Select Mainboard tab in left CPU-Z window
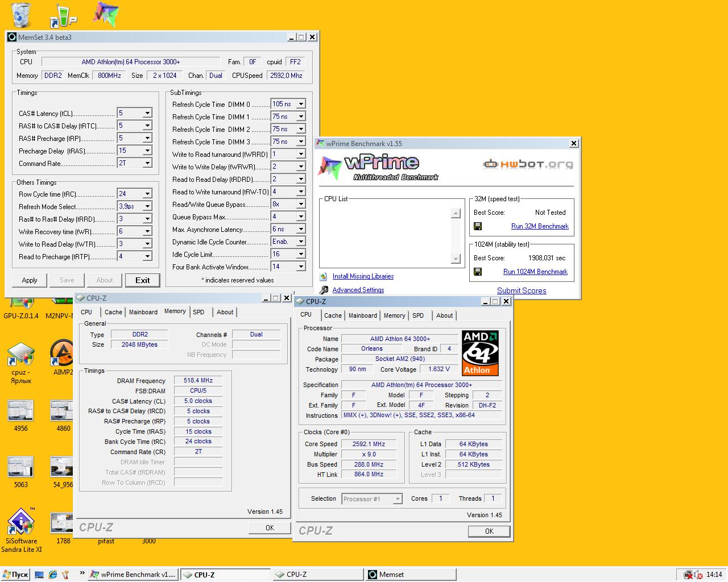This screenshot has height=582, width=728. click(x=143, y=312)
